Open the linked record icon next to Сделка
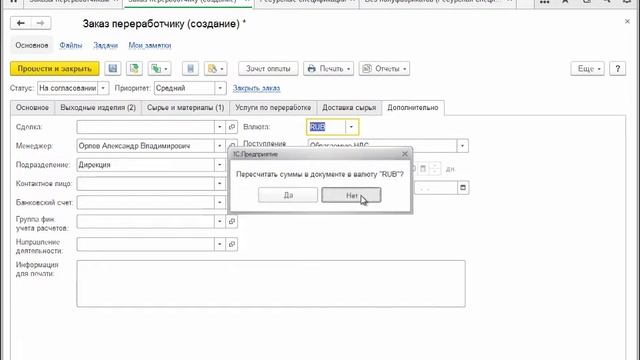640x360 pixels. [x=232, y=127]
